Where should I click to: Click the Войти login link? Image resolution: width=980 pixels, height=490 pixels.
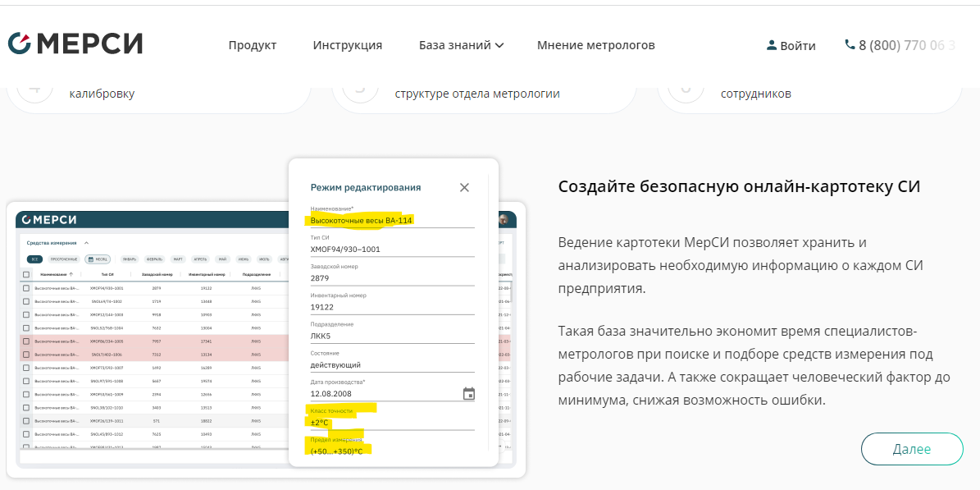pyautogui.click(x=797, y=46)
